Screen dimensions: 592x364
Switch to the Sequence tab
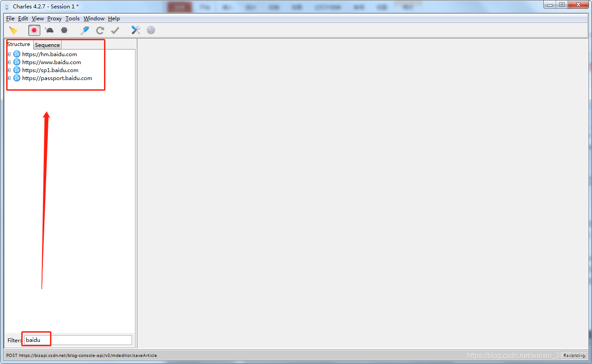[47, 45]
